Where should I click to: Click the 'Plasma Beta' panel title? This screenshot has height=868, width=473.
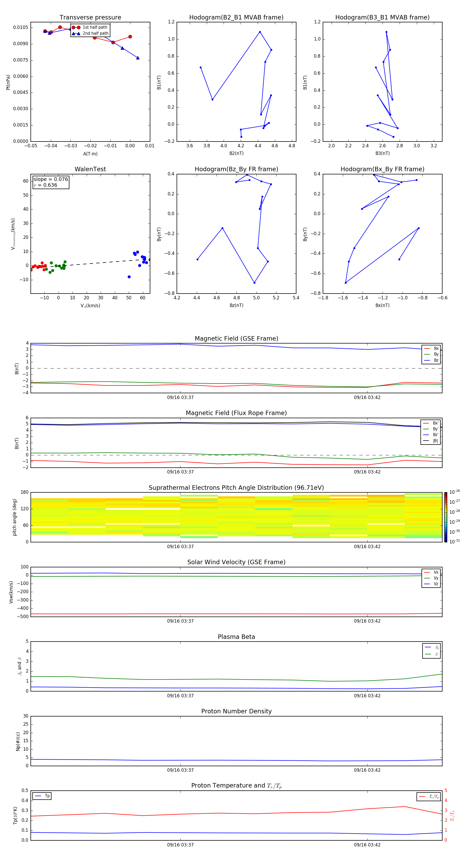point(236,637)
